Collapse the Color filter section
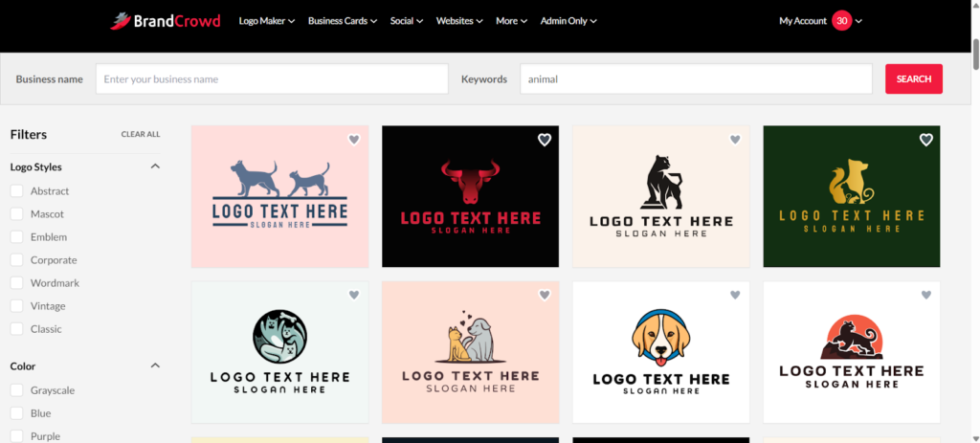This screenshot has height=443, width=980. pyautogui.click(x=155, y=365)
